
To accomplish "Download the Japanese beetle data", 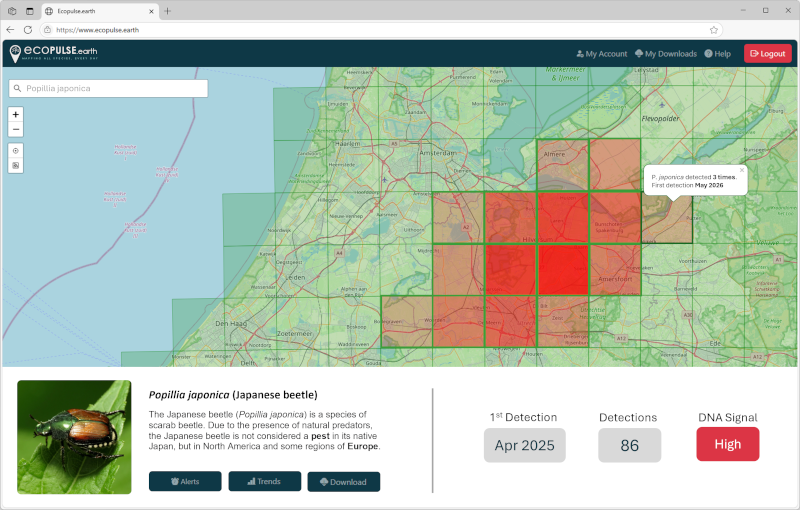I will [343, 481].
